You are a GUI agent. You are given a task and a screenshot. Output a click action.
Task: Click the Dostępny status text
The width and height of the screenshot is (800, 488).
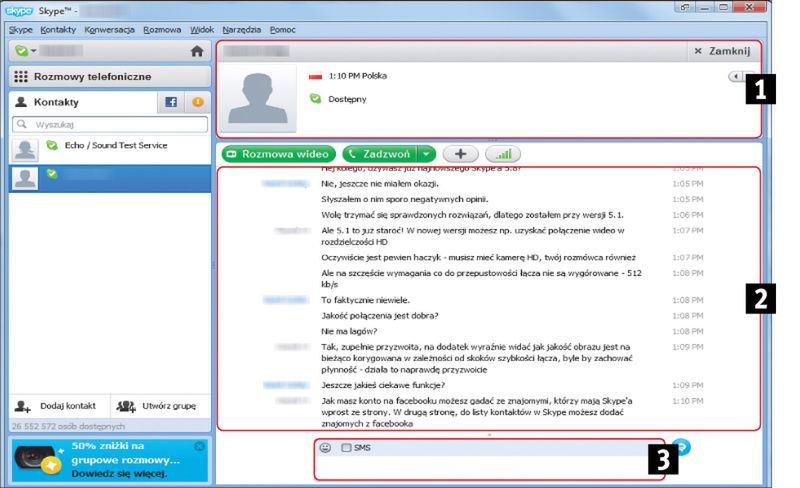[x=347, y=99]
